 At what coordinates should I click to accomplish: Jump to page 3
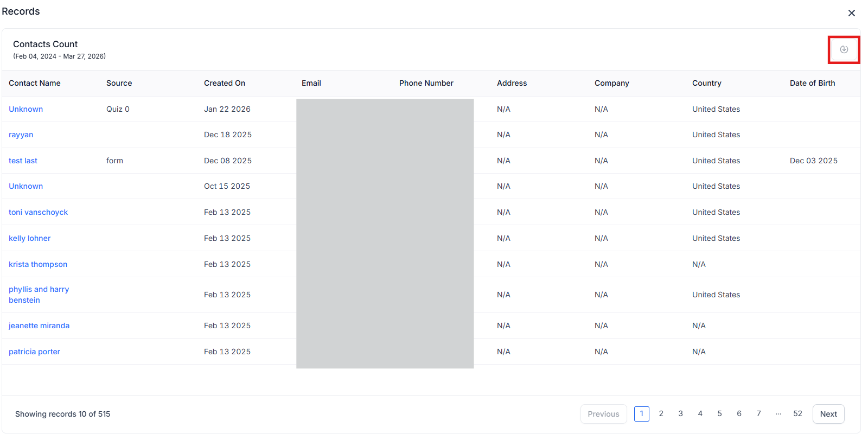click(x=680, y=413)
